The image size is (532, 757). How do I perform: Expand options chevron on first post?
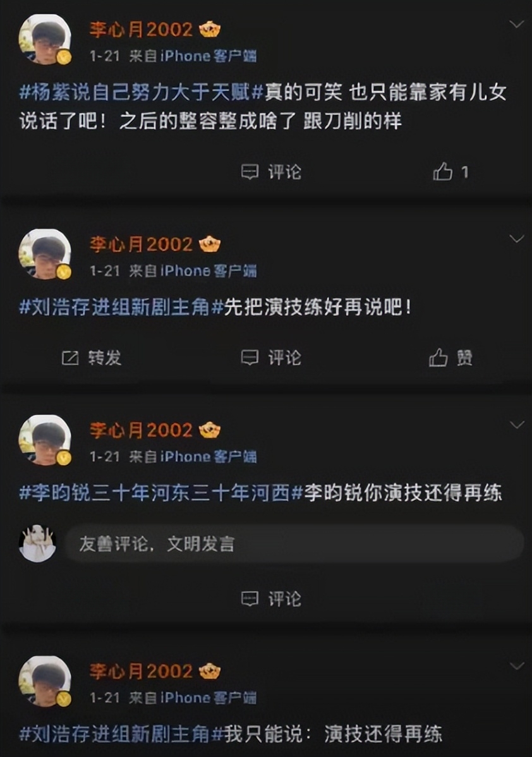517,24
